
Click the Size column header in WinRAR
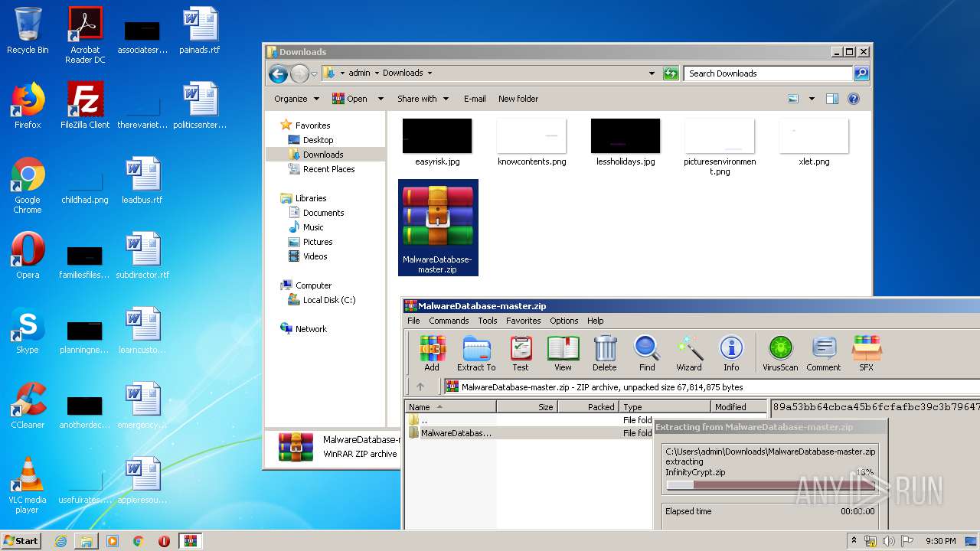pyautogui.click(x=527, y=407)
